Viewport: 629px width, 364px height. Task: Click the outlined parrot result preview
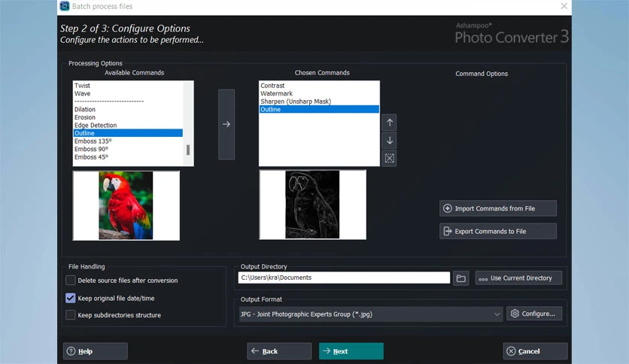pyautogui.click(x=312, y=205)
